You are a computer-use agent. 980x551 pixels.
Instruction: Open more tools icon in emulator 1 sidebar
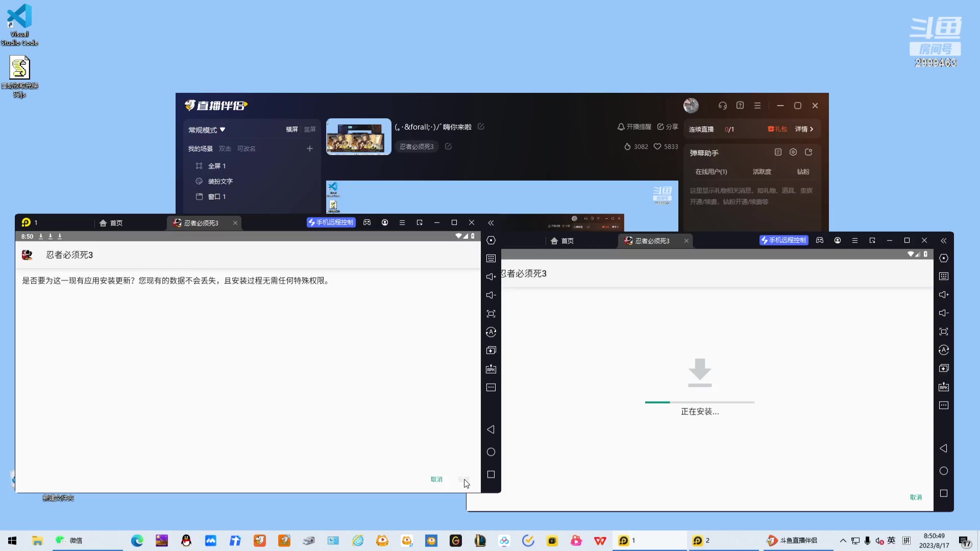click(491, 387)
